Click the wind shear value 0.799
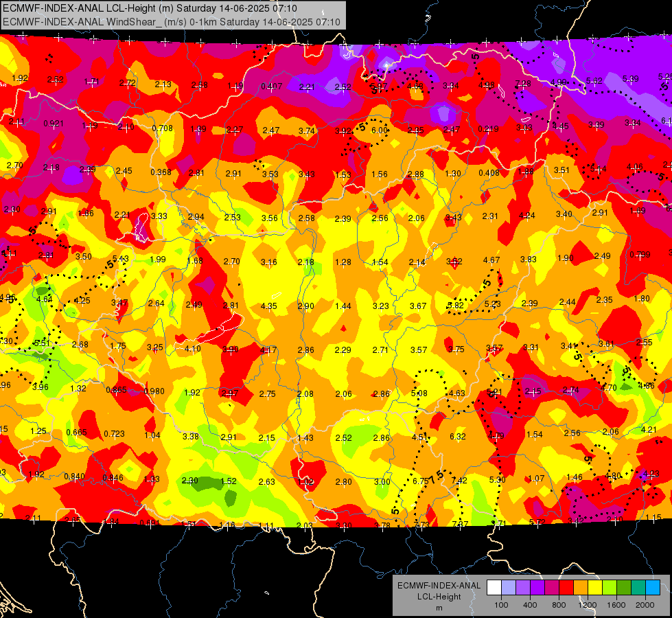The height and width of the screenshot is (618, 672). click(x=640, y=255)
